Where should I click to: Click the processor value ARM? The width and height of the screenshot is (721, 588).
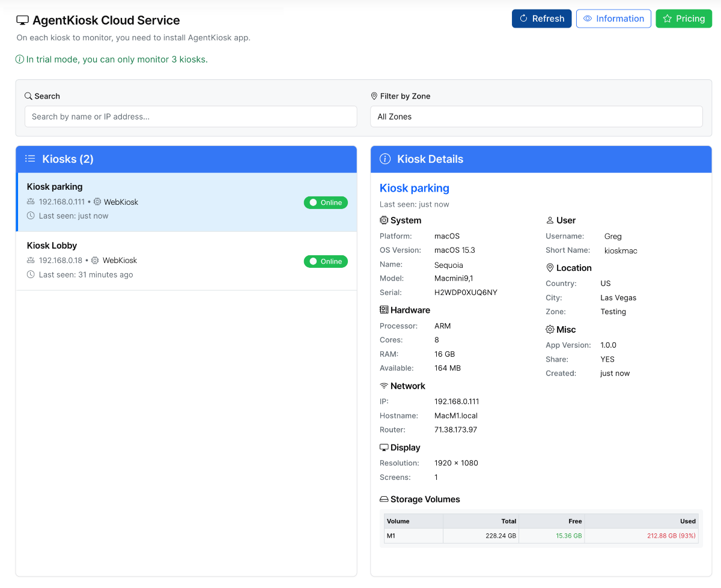[x=442, y=326]
